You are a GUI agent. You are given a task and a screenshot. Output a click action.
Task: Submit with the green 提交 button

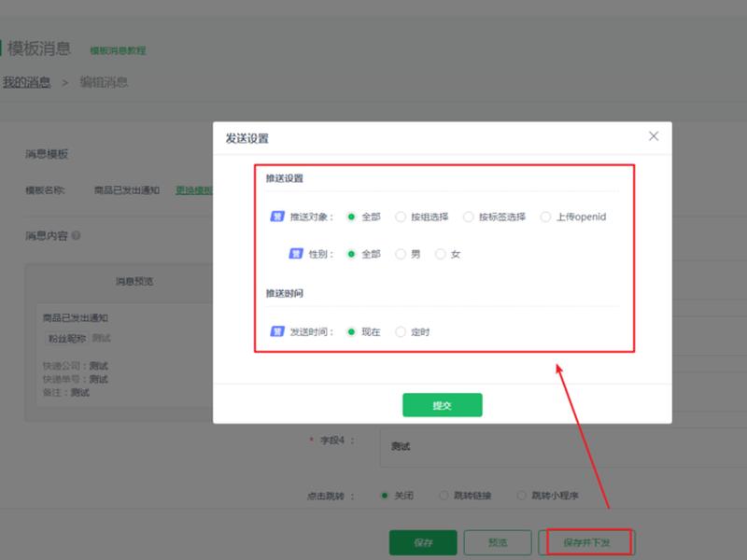coord(442,405)
